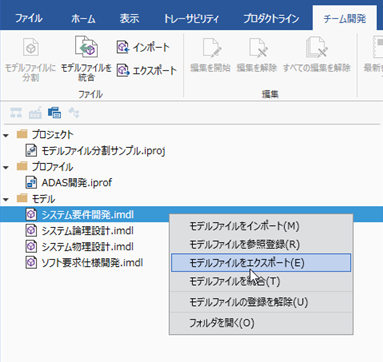Choose モデルファイルを統合(T) from context menu
The image size is (383, 362).
[x=261, y=282]
